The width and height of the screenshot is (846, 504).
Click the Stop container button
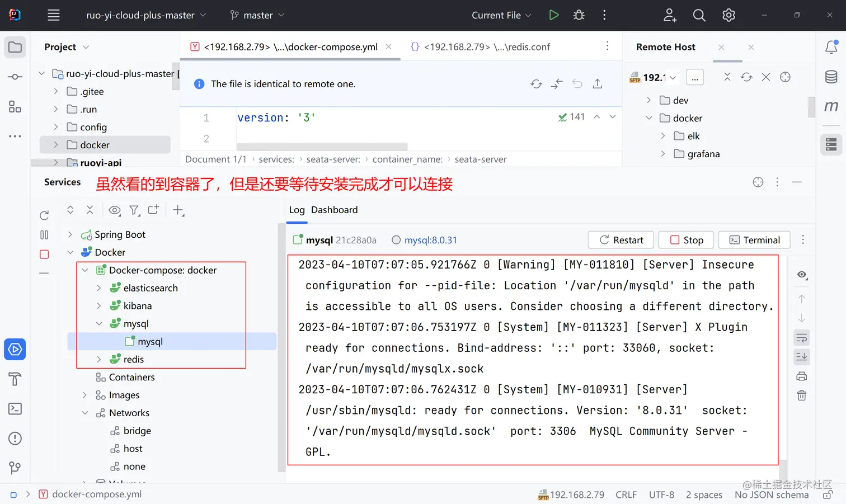click(687, 240)
